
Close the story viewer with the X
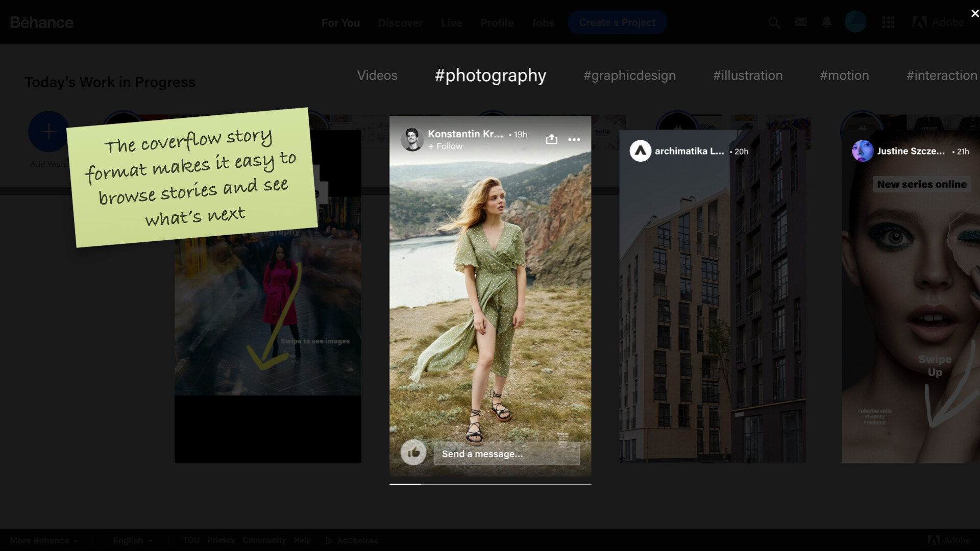point(974,14)
